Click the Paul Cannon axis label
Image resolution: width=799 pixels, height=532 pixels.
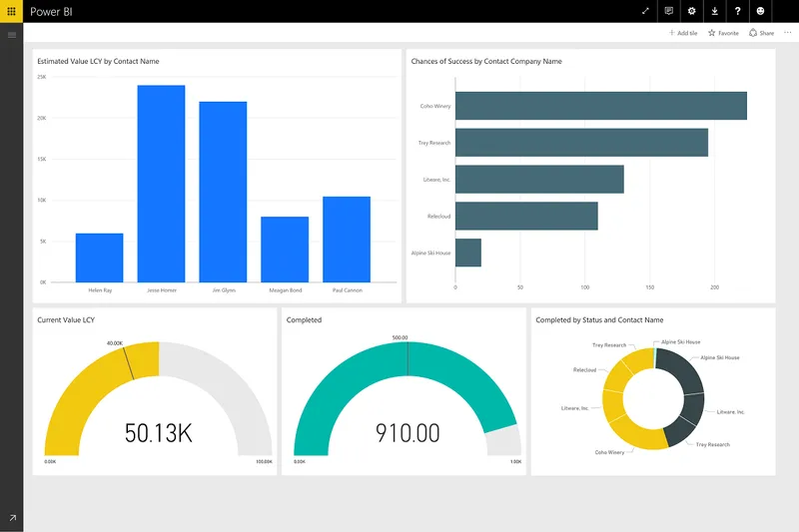pyautogui.click(x=348, y=290)
